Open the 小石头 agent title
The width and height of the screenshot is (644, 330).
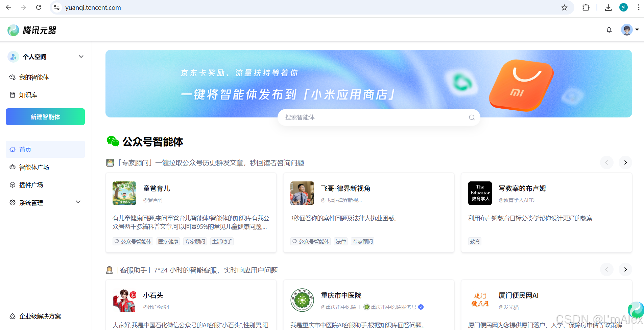pyautogui.click(x=153, y=295)
